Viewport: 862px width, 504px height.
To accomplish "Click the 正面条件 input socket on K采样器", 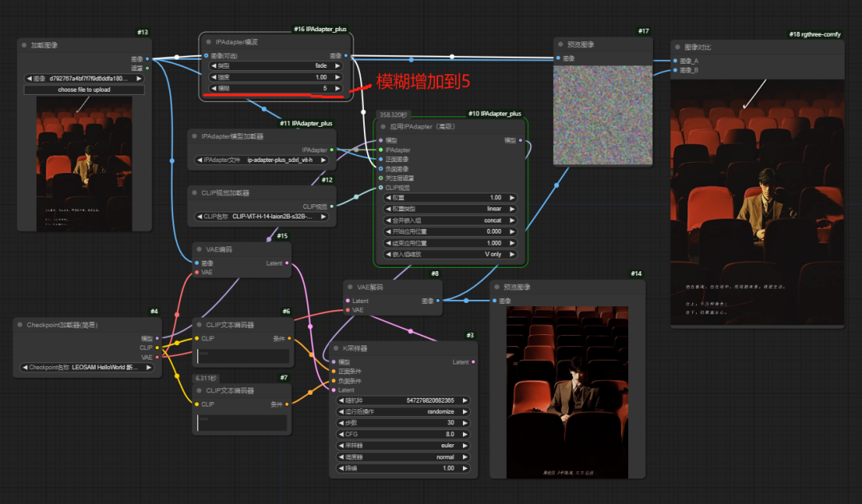I will point(334,371).
